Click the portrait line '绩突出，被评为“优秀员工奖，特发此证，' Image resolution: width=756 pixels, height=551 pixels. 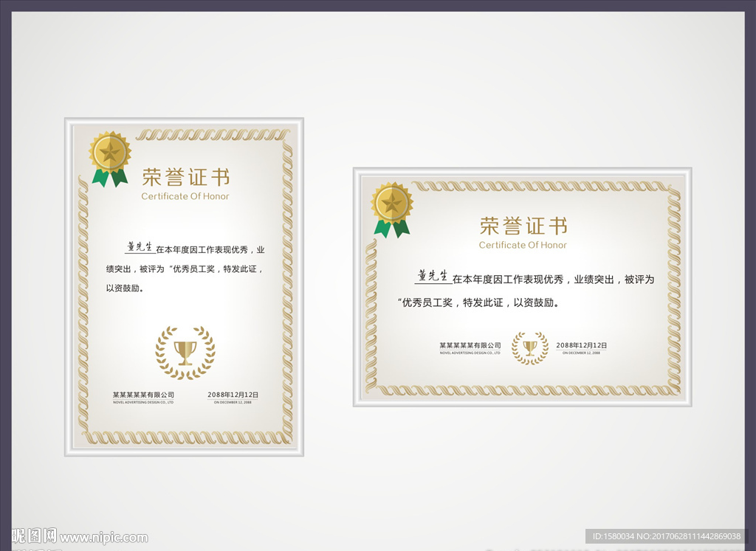[185, 269]
